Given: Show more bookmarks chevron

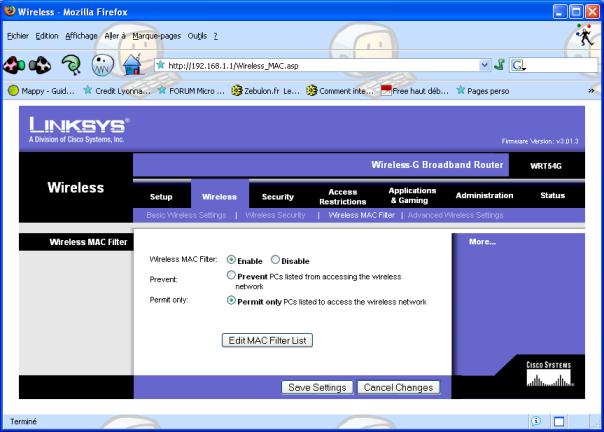Looking at the screenshot, I should 591,91.
